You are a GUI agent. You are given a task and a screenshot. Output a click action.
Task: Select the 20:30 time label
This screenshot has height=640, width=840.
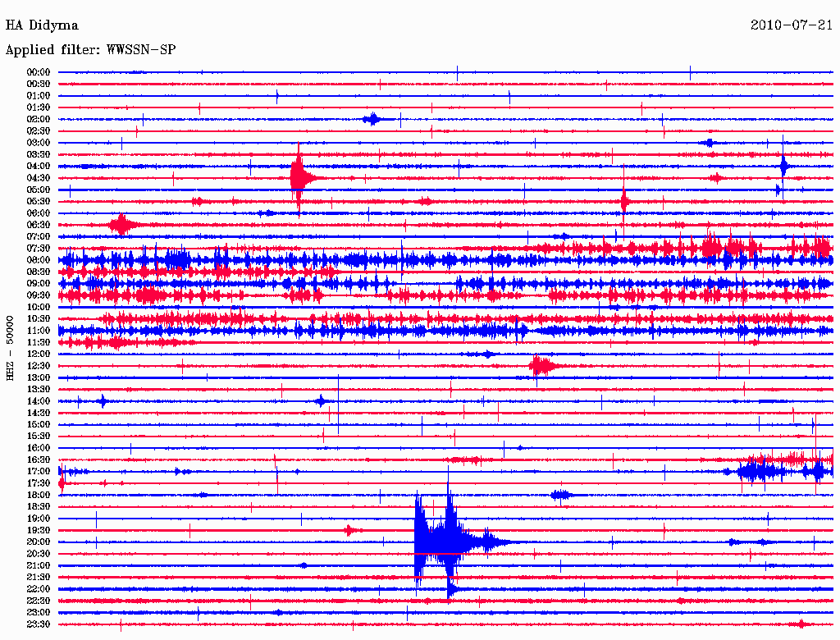38,554
